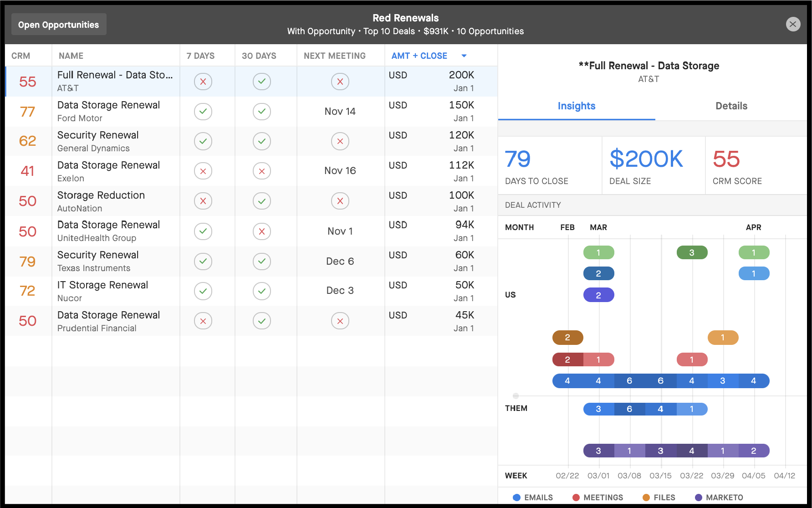The image size is (812, 508).
Task: Click General Dynamics 7-day check icon
Action: click(x=203, y=141)
